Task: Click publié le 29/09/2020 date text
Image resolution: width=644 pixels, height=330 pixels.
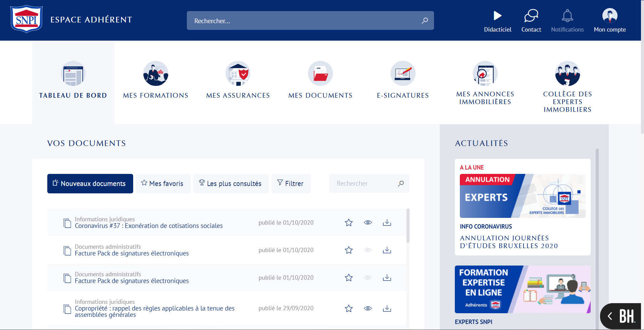Action: 286,308
